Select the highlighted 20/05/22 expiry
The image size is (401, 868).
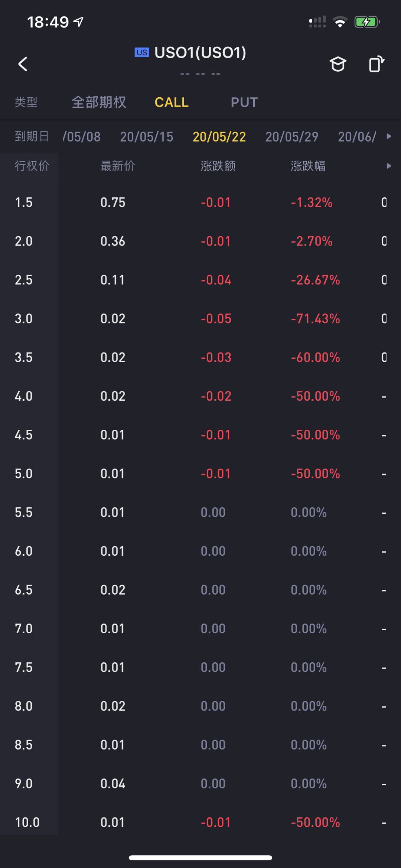(x=219, y=137)
